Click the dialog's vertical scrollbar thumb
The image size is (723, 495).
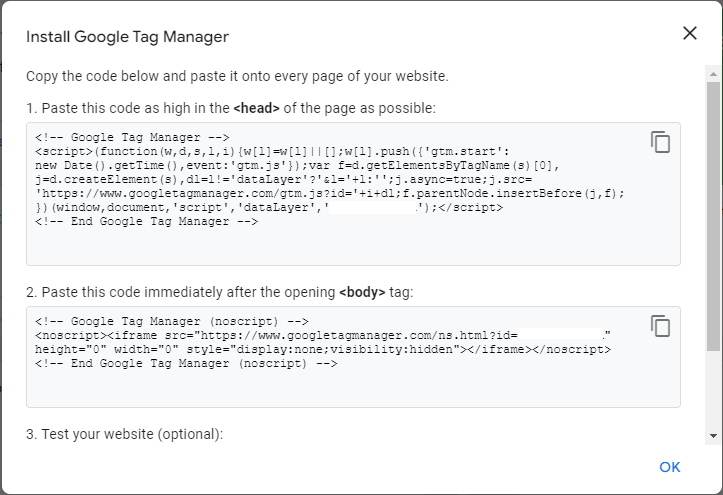713,217
